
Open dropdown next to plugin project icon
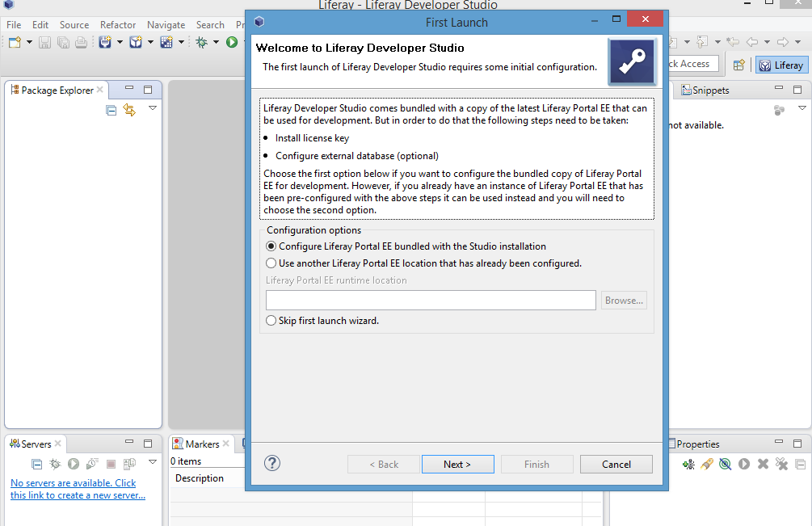tap(120, 43)
